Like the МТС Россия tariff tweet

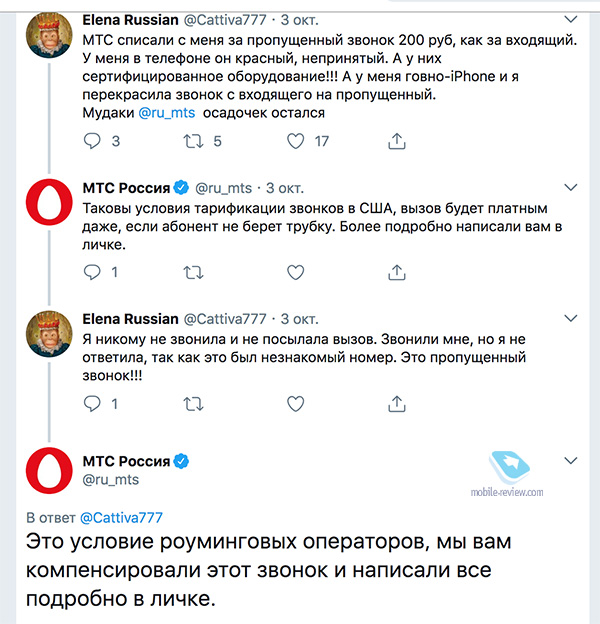pos(295,272)
